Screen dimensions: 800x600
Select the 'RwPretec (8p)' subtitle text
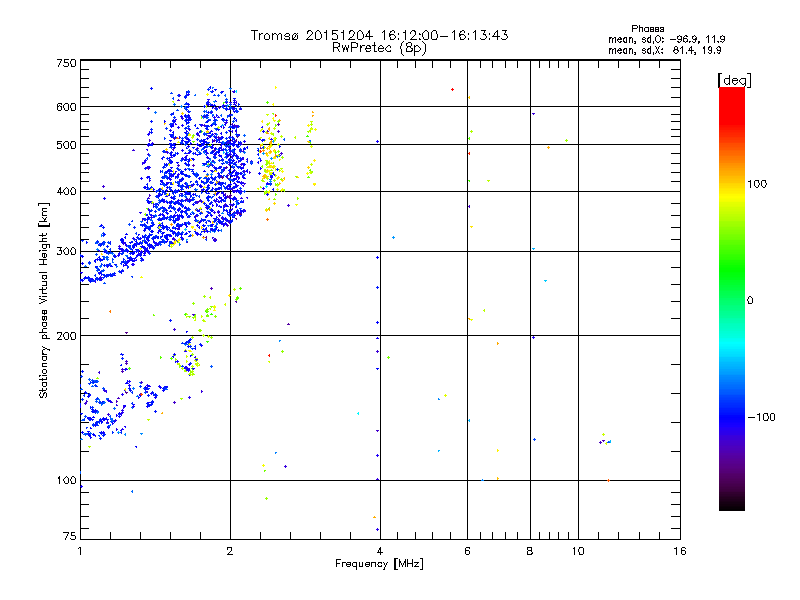pos(379,48)
